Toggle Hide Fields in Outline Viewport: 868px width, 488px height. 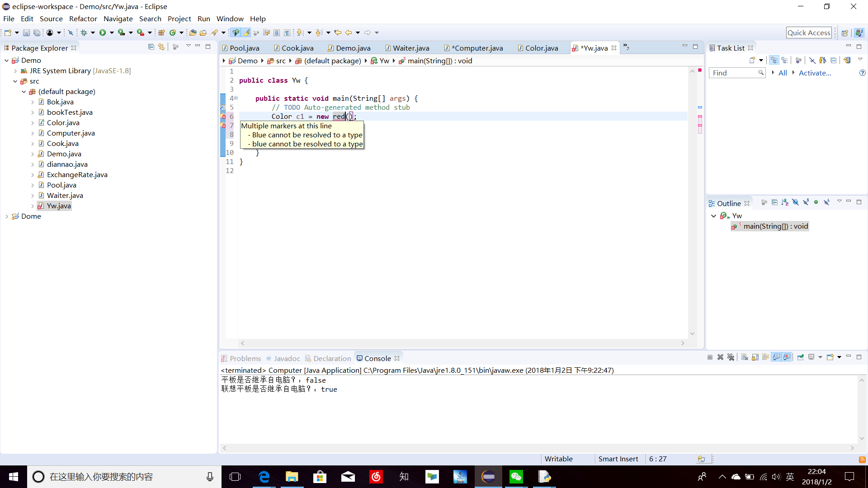click(x=795, y=202)
